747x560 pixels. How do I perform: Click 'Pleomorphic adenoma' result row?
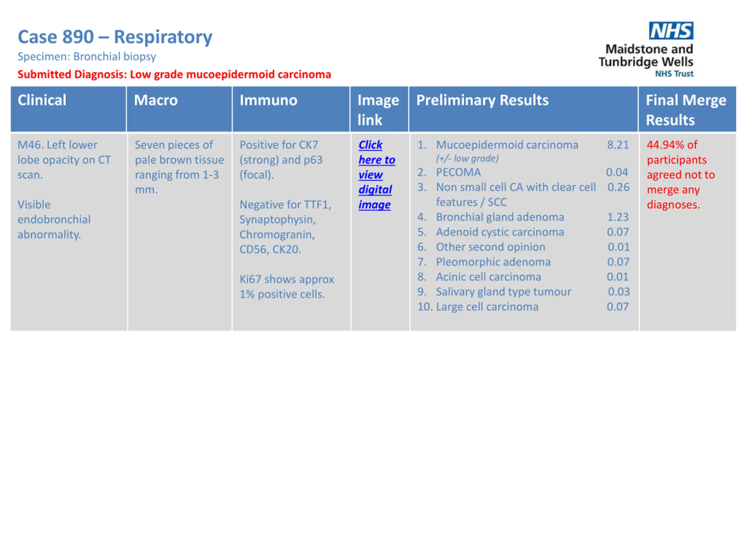523,262
